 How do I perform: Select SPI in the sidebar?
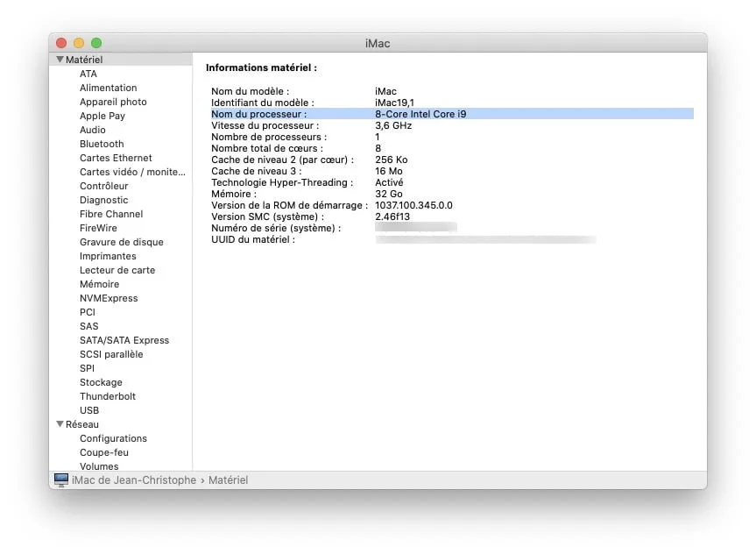pos(87,367)
